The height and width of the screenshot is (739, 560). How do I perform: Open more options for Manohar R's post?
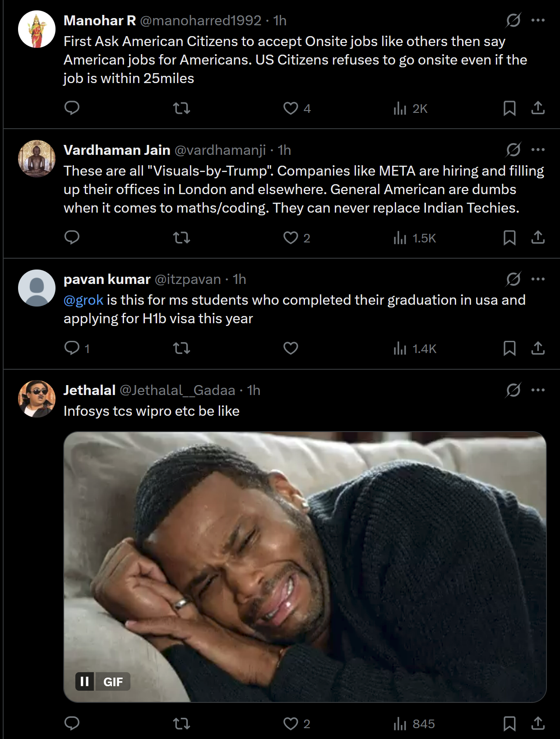pos(538,20)
